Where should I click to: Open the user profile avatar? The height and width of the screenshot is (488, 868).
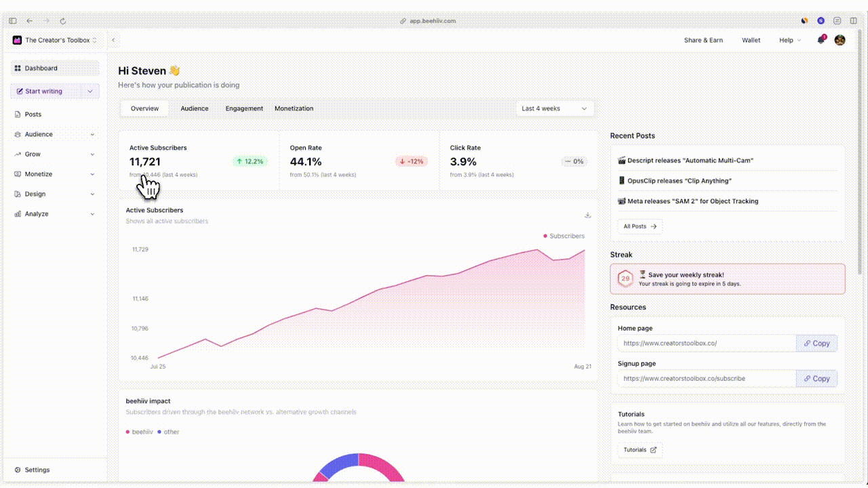click(840, 40)
